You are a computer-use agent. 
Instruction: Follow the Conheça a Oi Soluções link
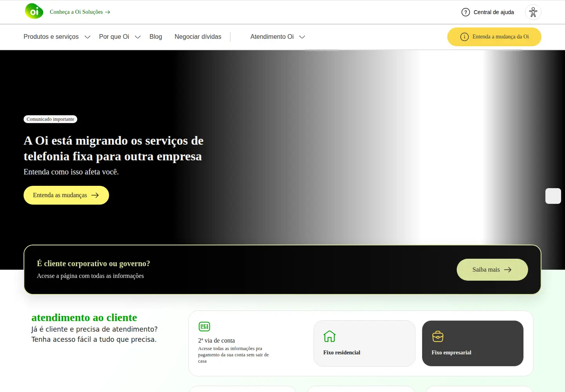[x=80, y=12]
